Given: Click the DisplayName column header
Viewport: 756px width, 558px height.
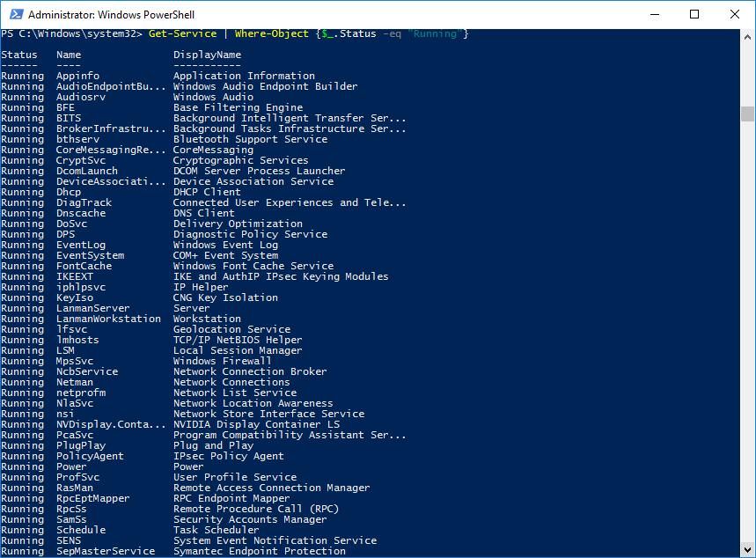Looking at the screenshot, I should click(x=207, y=55).
